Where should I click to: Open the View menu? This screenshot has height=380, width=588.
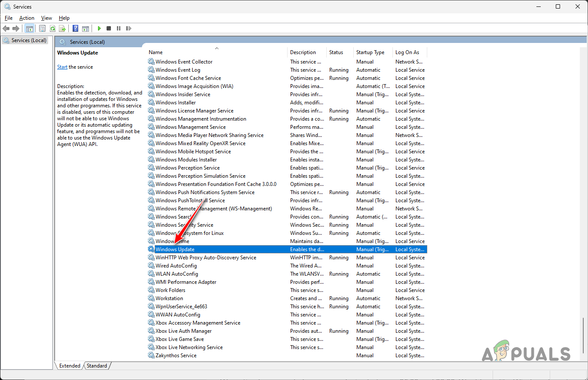click(x=46, y=18)
